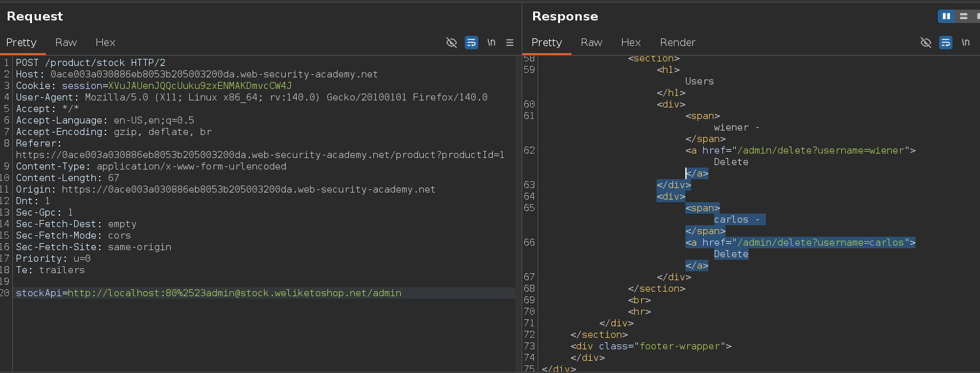This screenshot has height=373, width=980.
Task: Click the /admin/delete?username=carlos href
Action: (x=821, y=242)
